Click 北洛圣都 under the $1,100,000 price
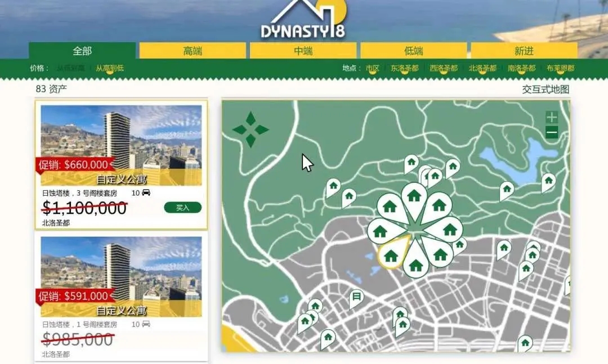 click(x=56, y=223)
